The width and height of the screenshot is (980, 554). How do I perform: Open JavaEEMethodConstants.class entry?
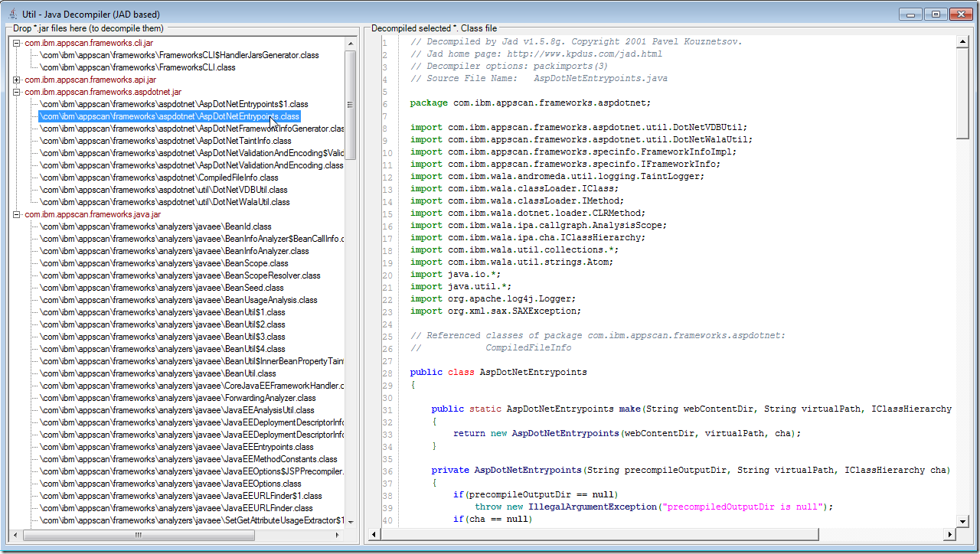coord(188,459)
